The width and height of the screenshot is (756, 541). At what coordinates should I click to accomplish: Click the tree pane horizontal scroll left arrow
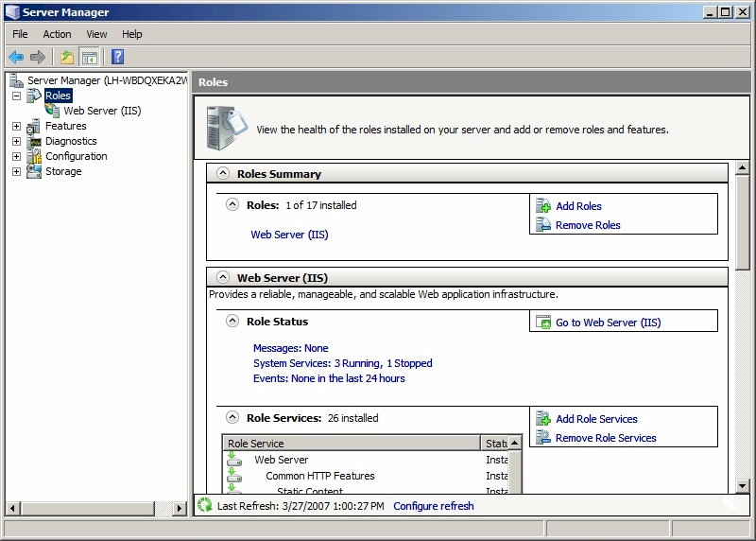click(x=13, y=508)
